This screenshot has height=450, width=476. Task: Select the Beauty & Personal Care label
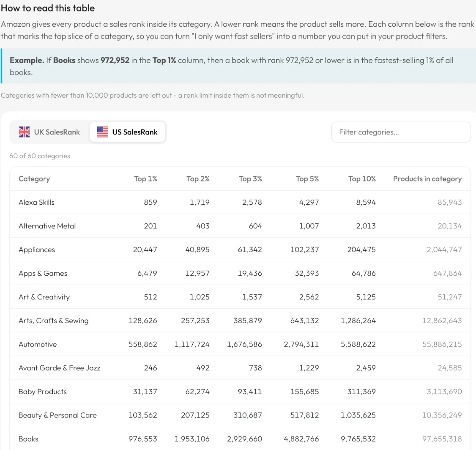tap(57, 415)
